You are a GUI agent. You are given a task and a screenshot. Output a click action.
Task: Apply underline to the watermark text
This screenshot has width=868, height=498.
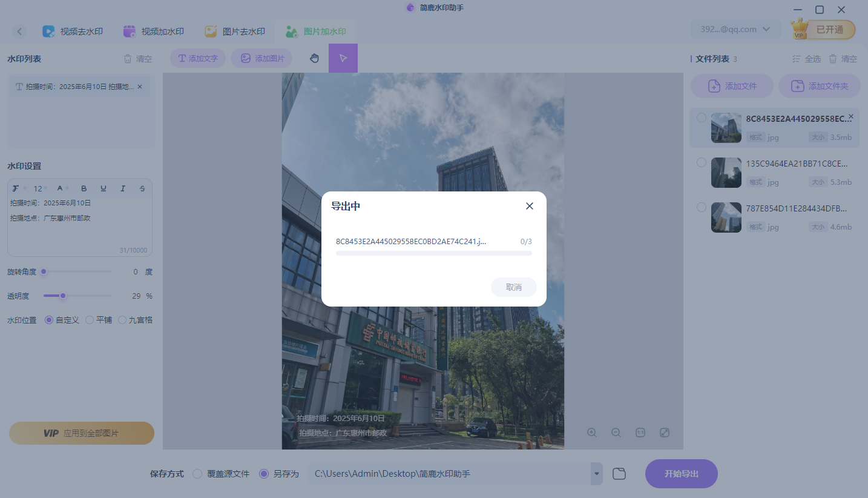[x=103, y=188]
